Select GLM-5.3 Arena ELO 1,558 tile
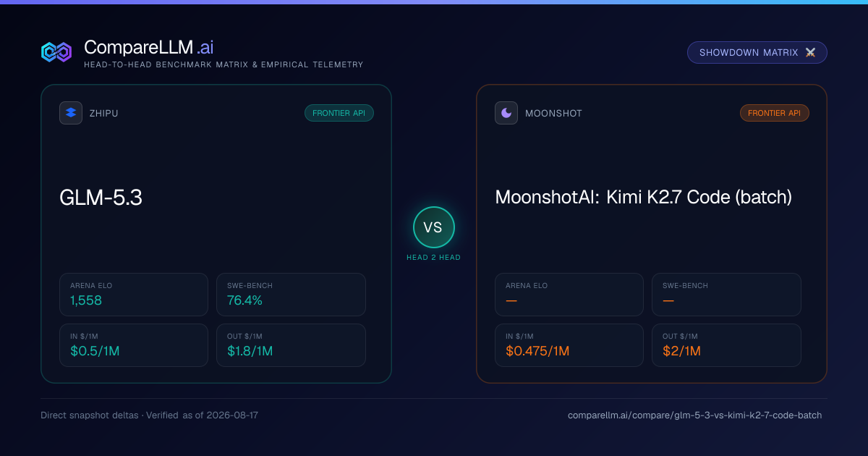This screenshot has width=868, height=456. pyautogui.click(x=134, y=295)
